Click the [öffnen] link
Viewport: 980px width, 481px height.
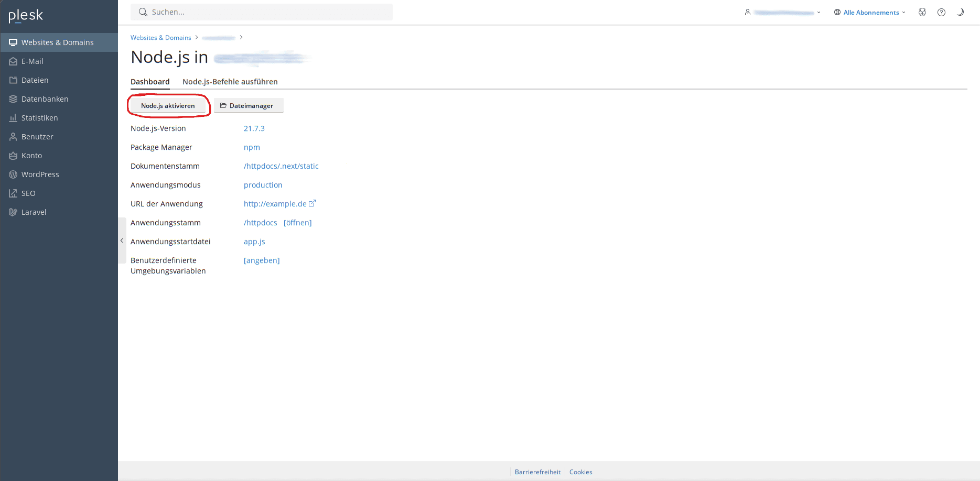[298, 223]
